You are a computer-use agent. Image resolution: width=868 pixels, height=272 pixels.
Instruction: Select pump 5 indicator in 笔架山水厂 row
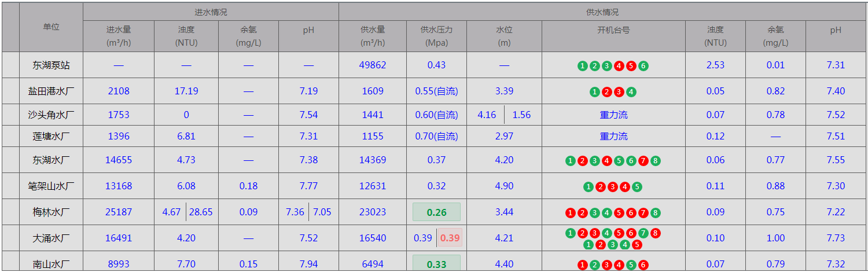point(637,187)
